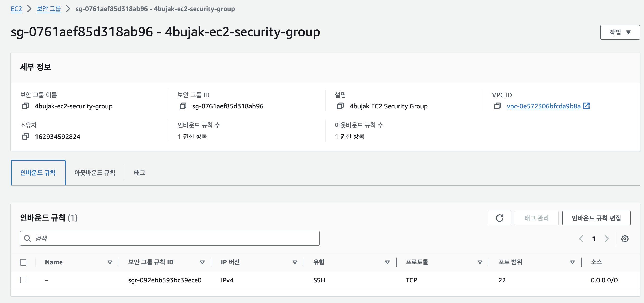Sort by the Name column arrow
This screenshot has width=644, height=303.
click(x=110, y=262)
